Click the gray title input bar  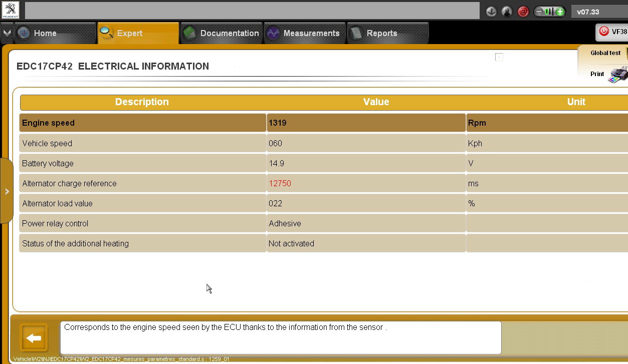click(252, 11)
